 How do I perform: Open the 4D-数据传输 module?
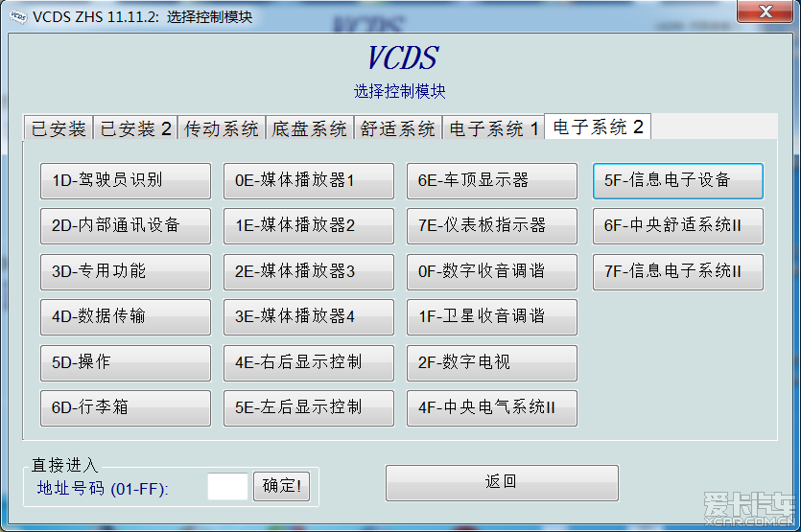pyautogui.click(x=126, y=316)
